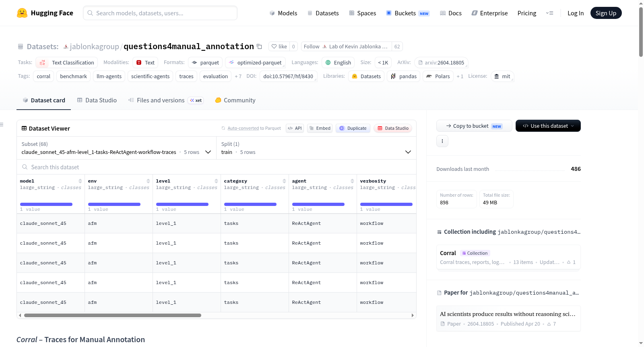Click the Duplicate button
The width and height of the screenshot is (644, 347).
[353, 129]
